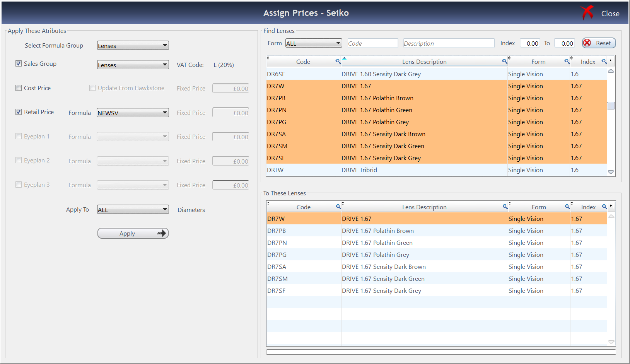Click the Description search input field
Screen dimensions: 630x364
pyautogui.click(x=449, y=43)
